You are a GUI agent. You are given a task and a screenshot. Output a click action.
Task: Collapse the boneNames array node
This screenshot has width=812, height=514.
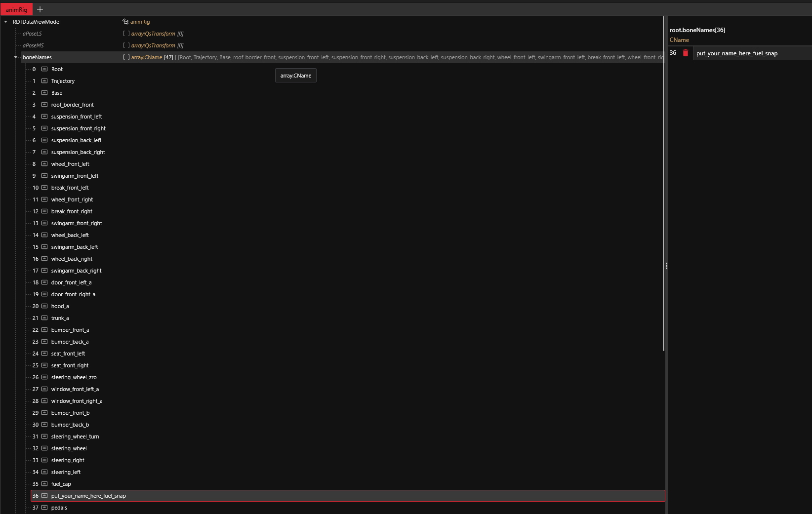point(16,57)
